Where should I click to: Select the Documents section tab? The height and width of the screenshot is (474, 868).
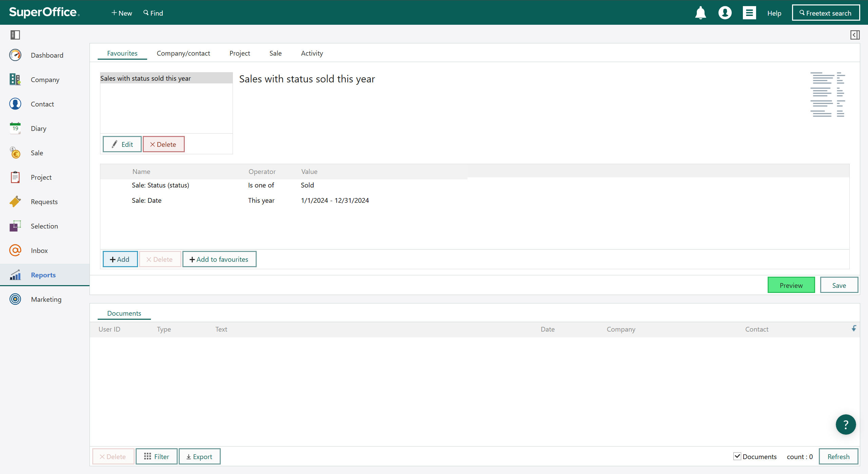pyautogui.click(x=124, y=313)
